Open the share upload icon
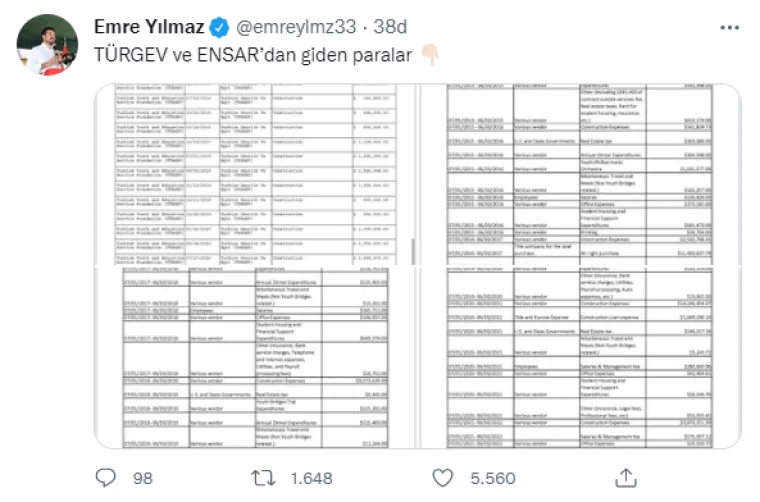The height and width of the screenshot is (502, 760). click(626, 478)
